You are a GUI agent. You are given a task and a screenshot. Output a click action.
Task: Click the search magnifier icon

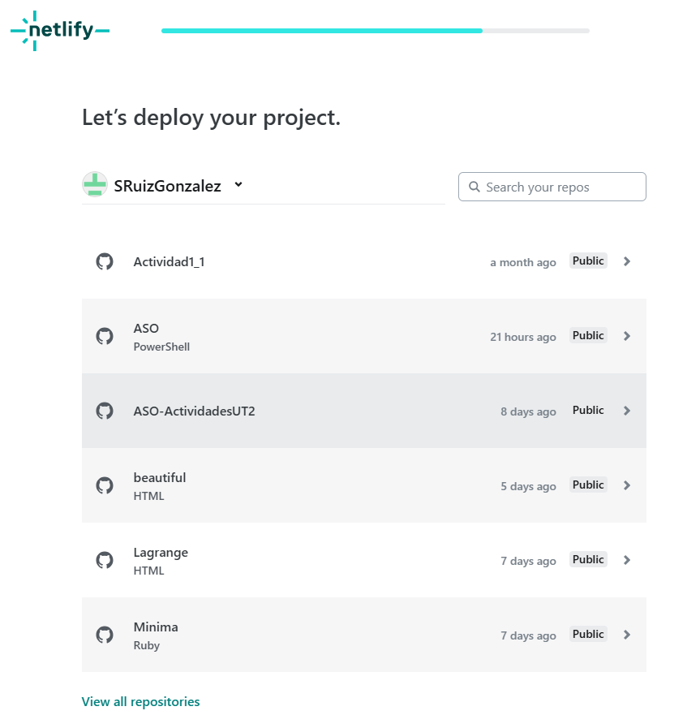click(x=475, y=187)
